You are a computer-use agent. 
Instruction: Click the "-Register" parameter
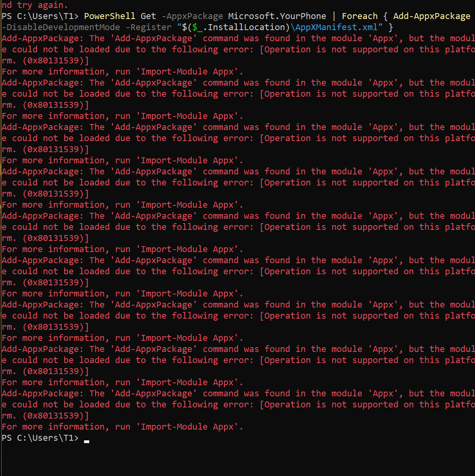(149, 27)
